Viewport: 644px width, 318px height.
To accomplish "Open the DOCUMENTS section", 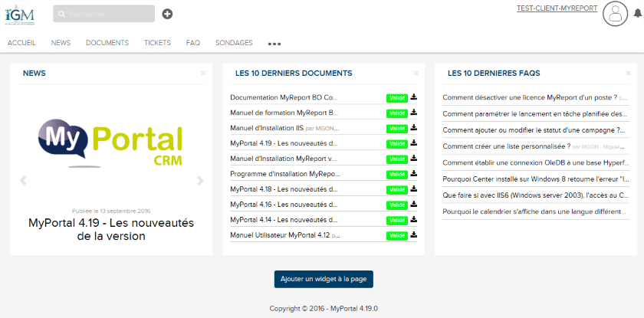I will [x=107, y=43].
